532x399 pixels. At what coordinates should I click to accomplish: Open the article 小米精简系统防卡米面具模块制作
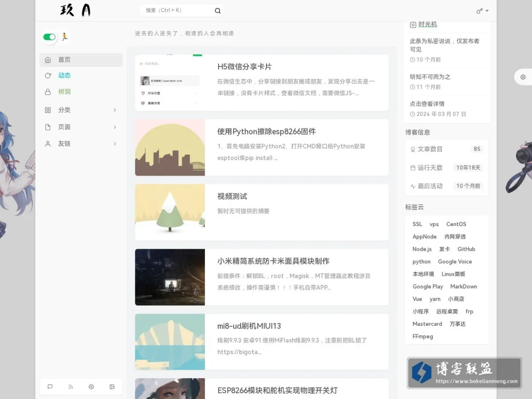tap(273, 261)
